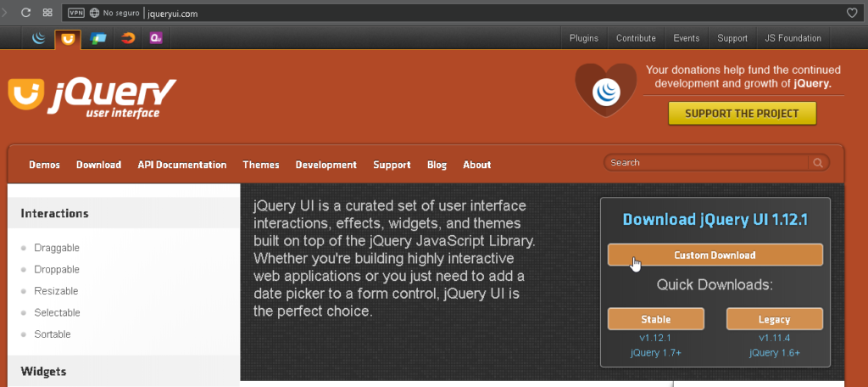Image resolution: width=868 pixels, height=387 pixels.
Task: Toggle the VPN badge in address bar
Action: tap(75, 13)
